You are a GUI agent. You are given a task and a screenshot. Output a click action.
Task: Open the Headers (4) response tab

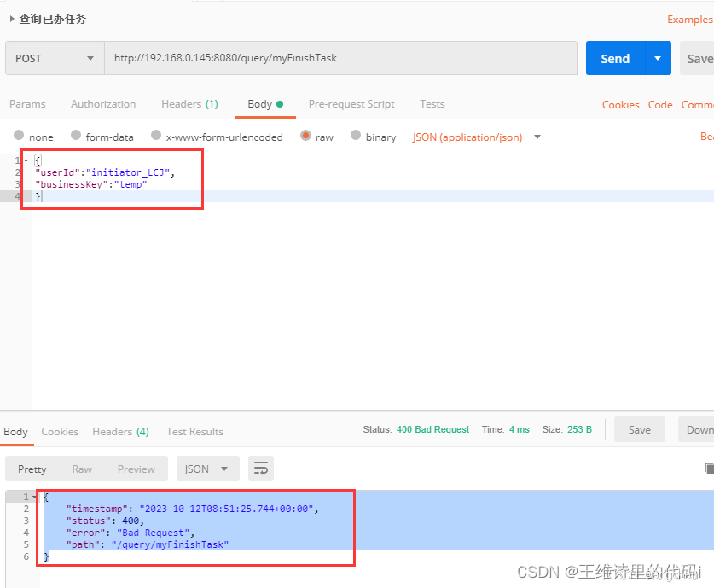click(120, 431)
